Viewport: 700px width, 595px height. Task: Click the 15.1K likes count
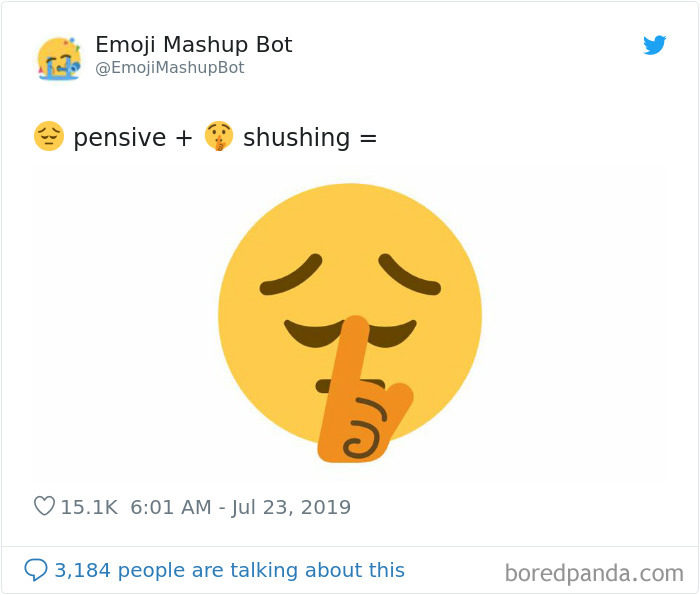tap(89, 507)
